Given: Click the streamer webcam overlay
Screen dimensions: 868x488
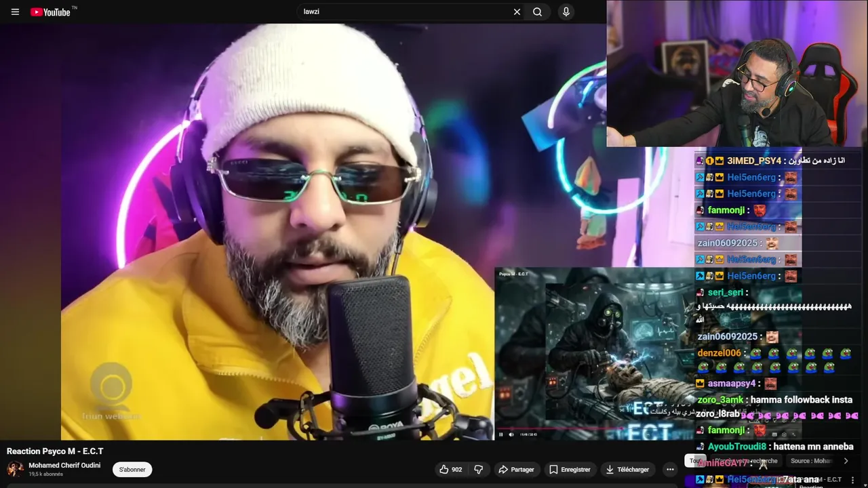Looking at the screenshot, I should point(737,73).
